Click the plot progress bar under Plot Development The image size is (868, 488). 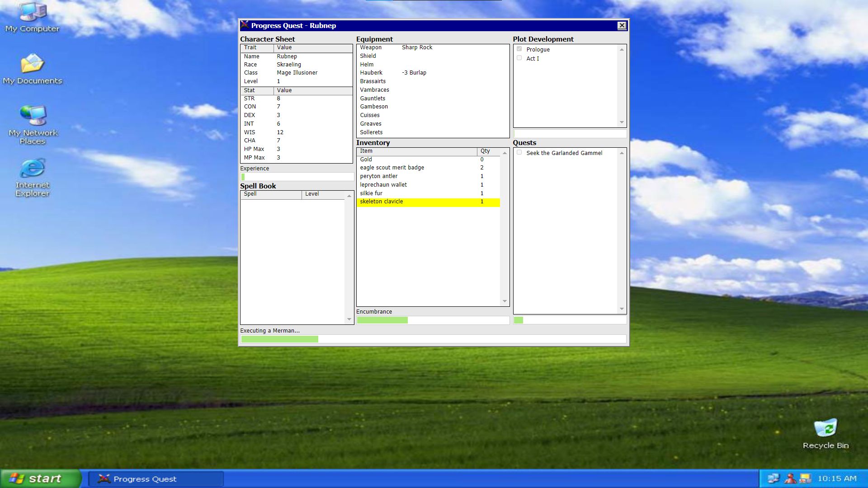(570, 134)
